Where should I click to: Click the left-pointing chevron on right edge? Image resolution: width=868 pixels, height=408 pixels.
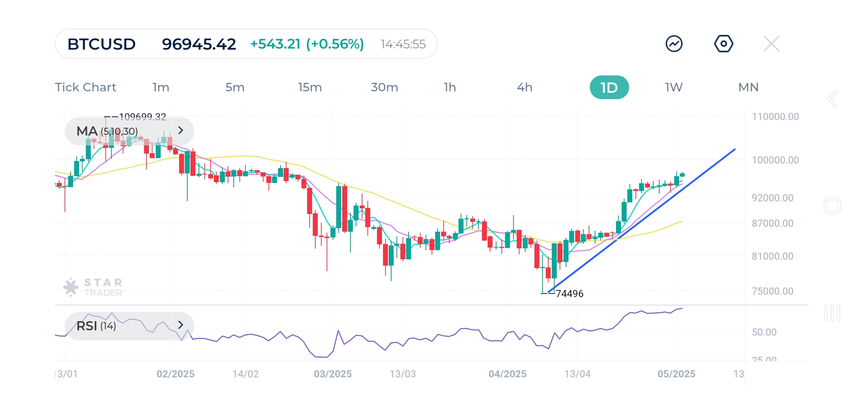pyautogui.click(x=832, y=99)
